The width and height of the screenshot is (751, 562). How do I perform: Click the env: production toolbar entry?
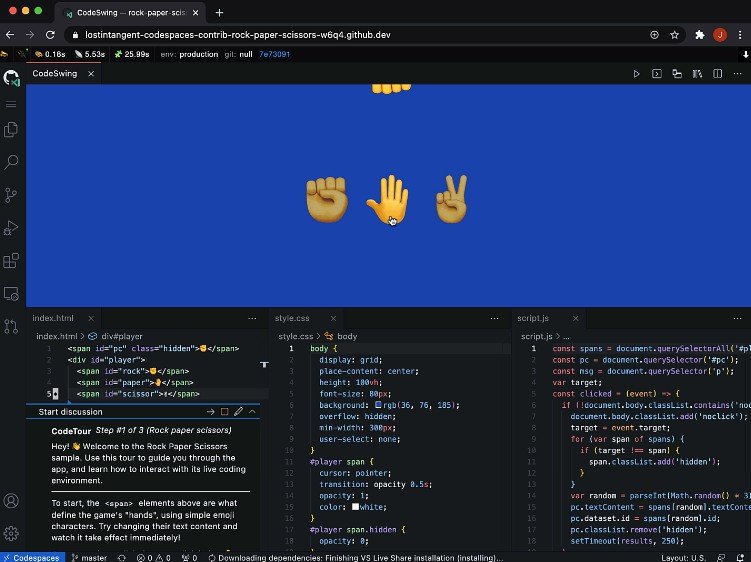coord(189,54)
